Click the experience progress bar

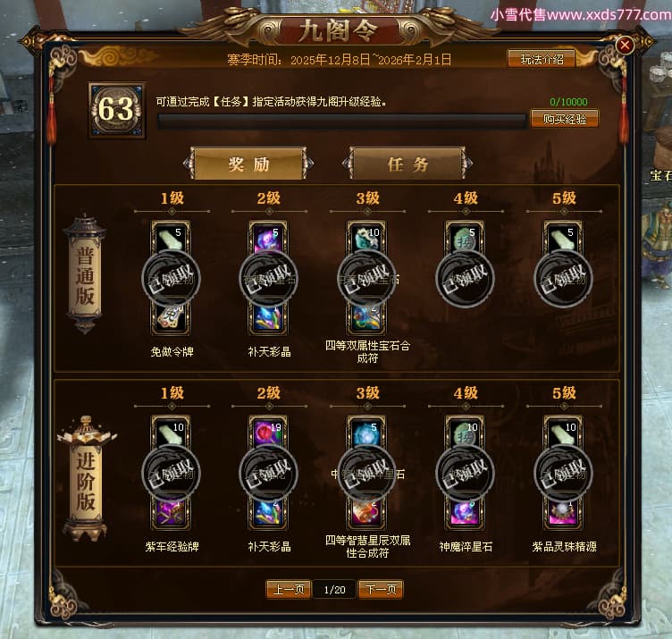pos(342,121)
